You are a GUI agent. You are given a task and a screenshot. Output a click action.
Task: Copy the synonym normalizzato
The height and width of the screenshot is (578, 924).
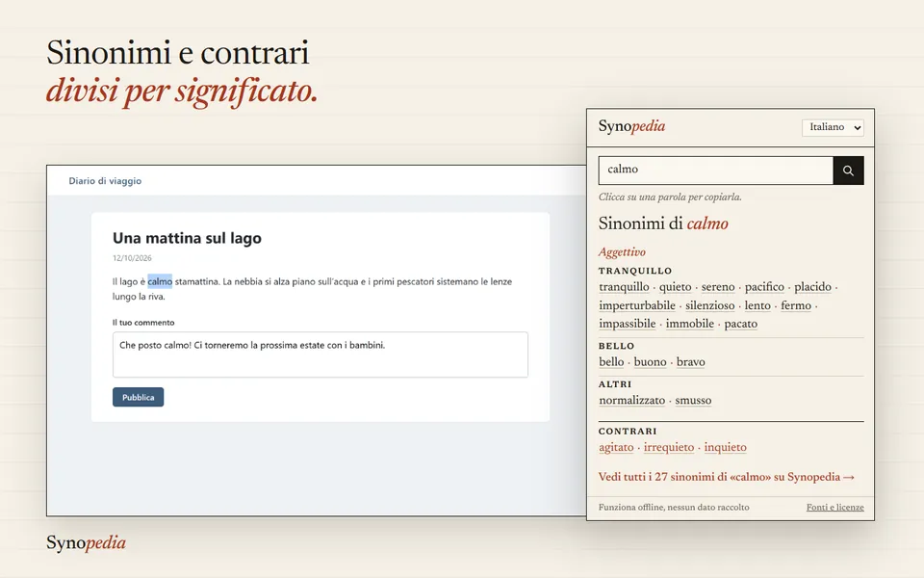point(631,401)
